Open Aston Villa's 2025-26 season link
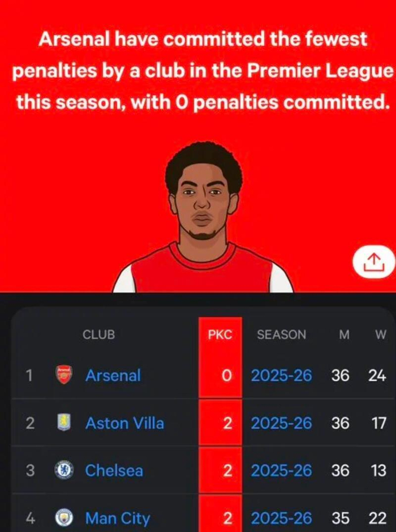 coord(281,423)
